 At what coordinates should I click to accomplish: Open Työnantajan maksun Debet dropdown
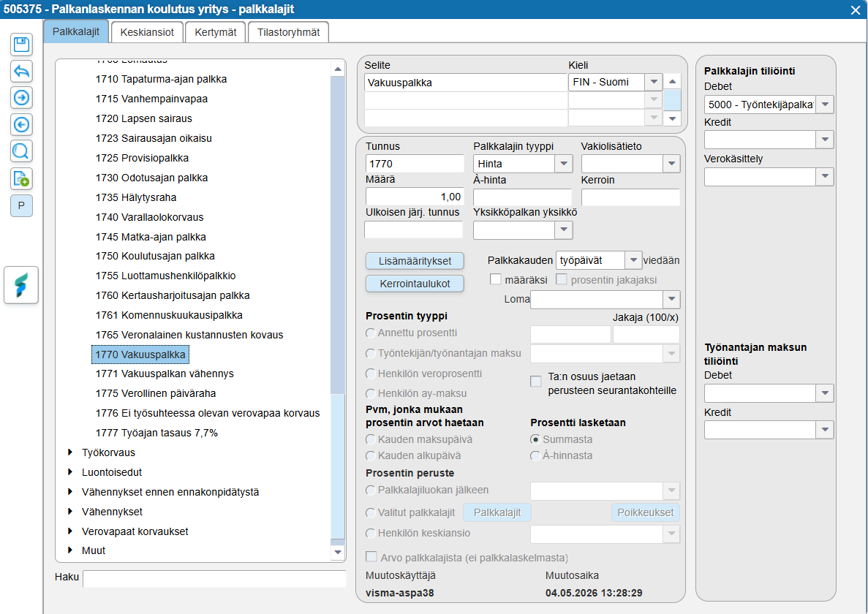[x=825, y=393]
